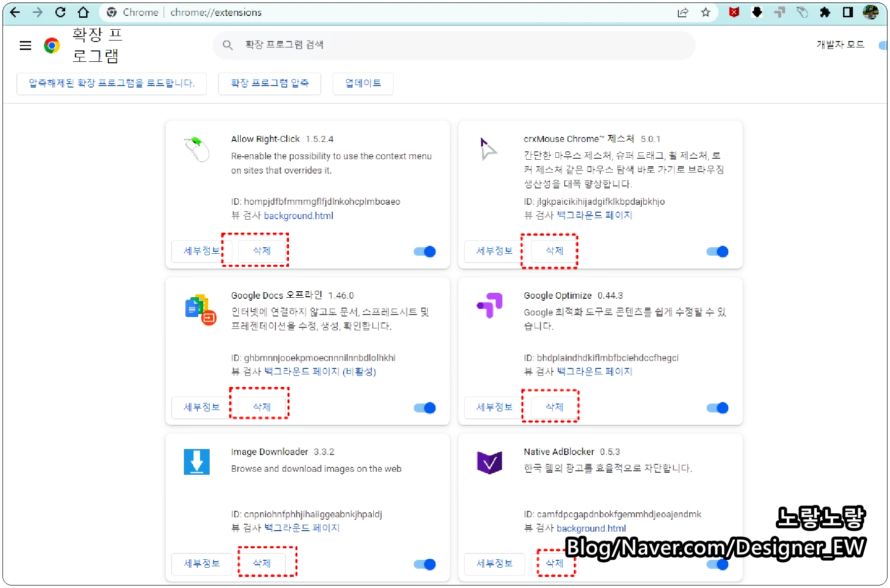The height and width of the screenshot is (588, 890).
Task: Inspect Native AdBlocker background.html link
Action: pos(591,529)
